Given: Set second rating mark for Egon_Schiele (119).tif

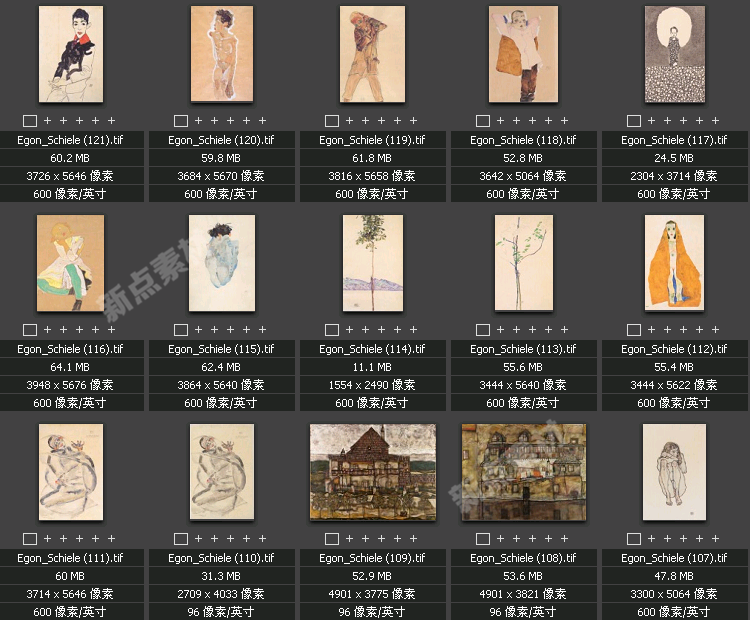Looking at the screenshot, I should pos(365,121).
